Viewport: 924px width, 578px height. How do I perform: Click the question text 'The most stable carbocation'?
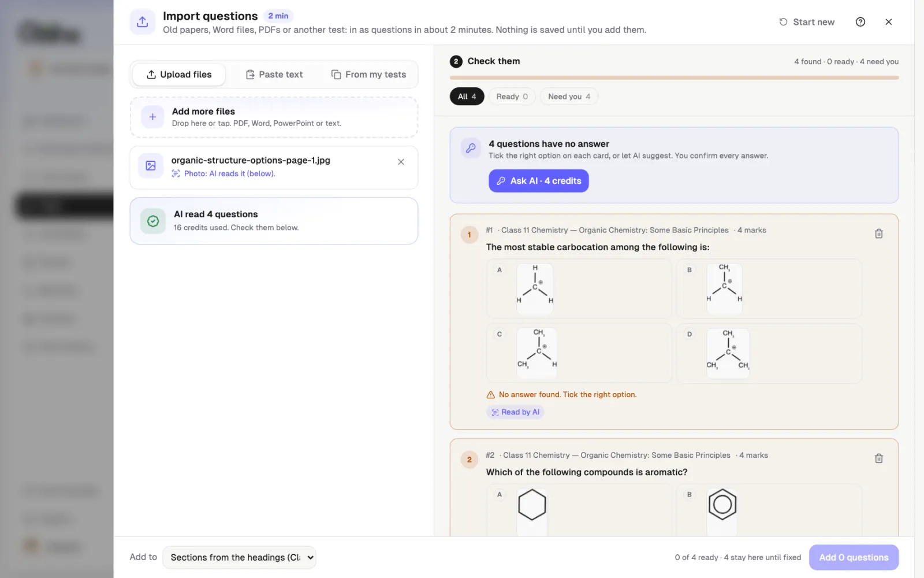tap(598, 247)
